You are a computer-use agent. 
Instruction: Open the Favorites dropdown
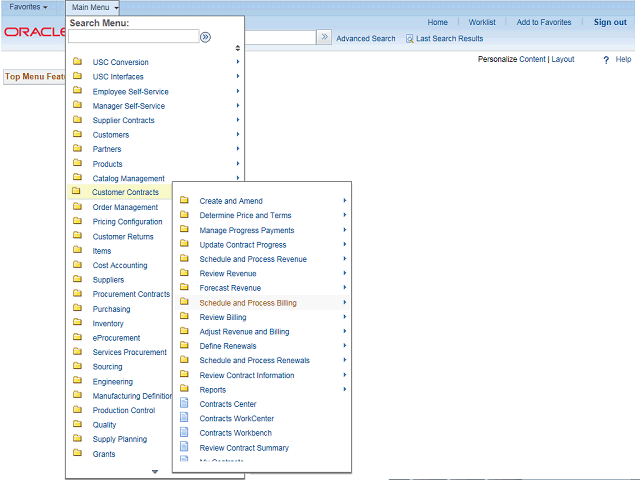[29, 7]
